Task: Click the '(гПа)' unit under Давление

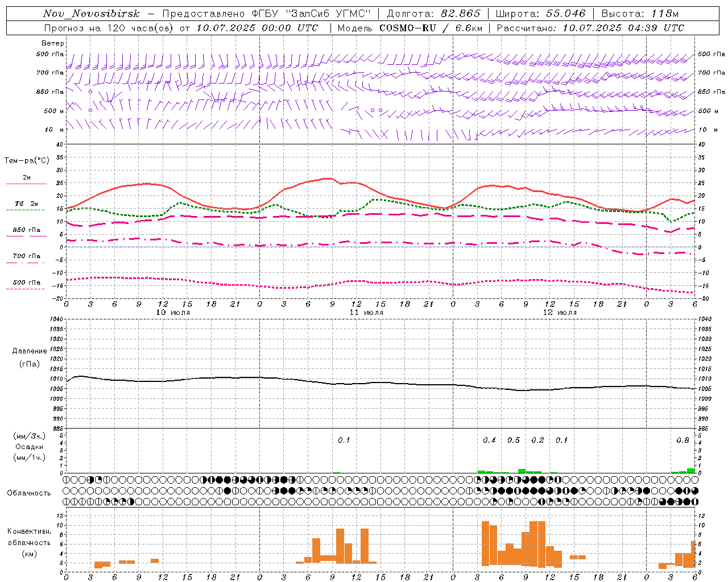Action: pos(30,364)
